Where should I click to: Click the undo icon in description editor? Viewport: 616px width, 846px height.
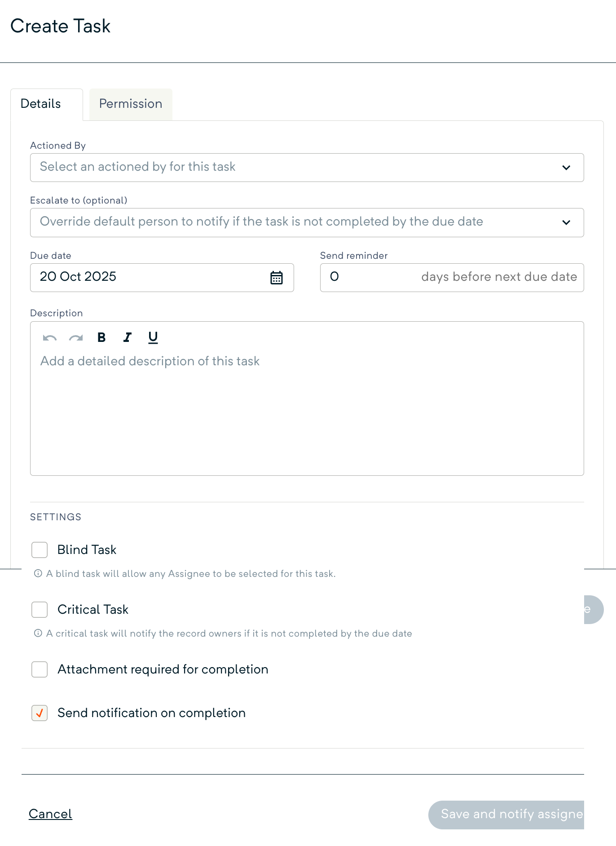[49, 337]
